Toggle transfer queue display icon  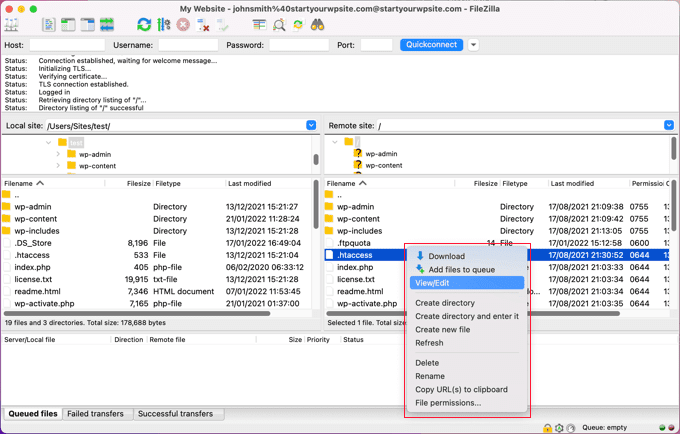107,25
